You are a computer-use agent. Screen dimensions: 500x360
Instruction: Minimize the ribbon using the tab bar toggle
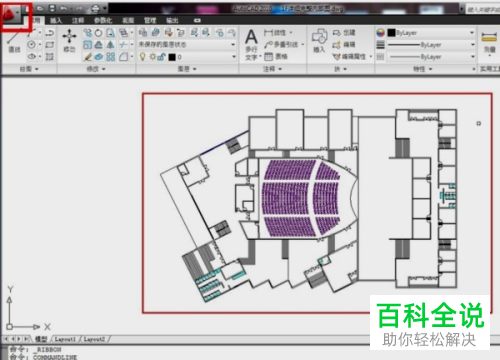point(197,20)
